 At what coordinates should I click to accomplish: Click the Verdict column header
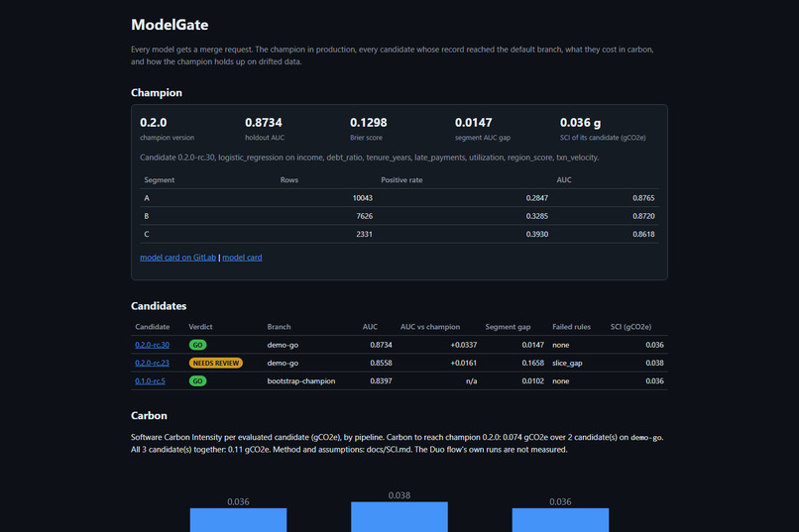point(200,327)
